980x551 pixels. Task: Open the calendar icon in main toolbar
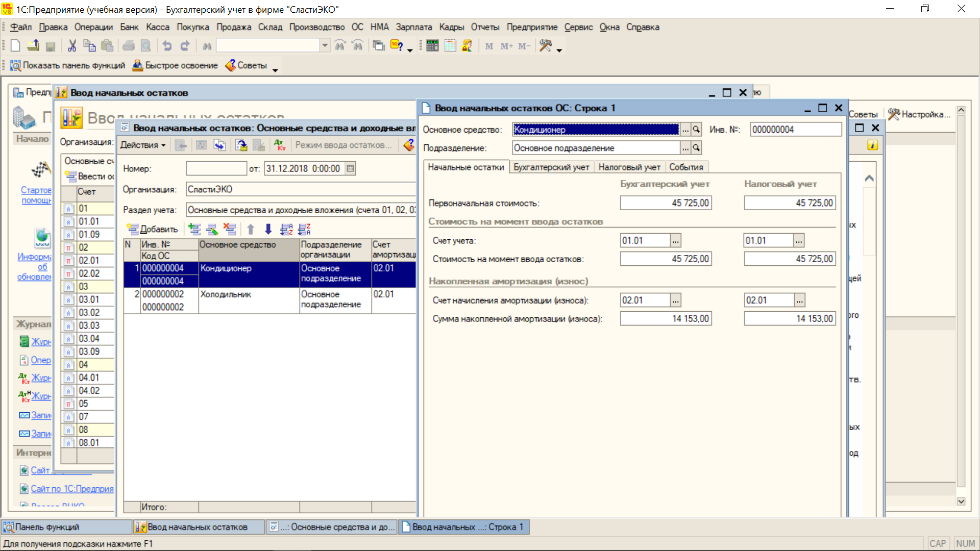coord(450,46)
